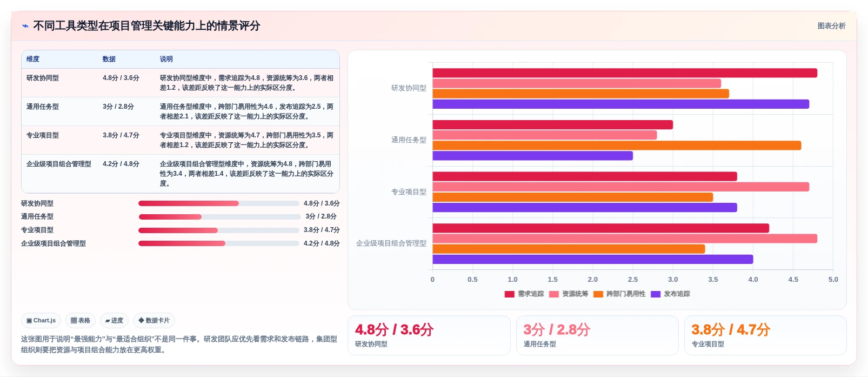This screenshot has height=377, width=868.
Task: Click the 通用任务型 发布追踪 purple bar
Action: click(x=532, y=156)
